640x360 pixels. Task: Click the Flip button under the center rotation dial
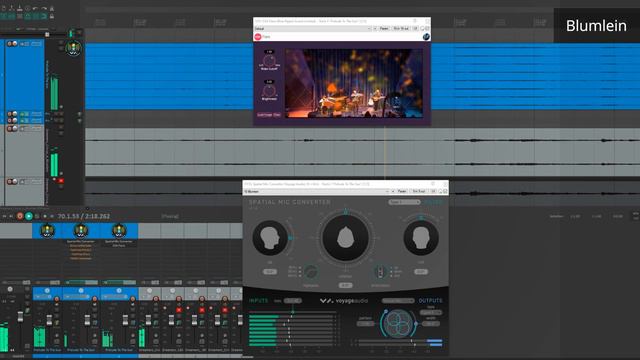(x=345, y=285)
